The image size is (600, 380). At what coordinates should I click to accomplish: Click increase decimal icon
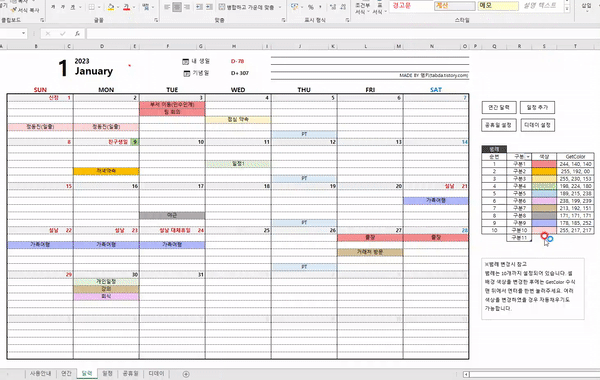tap(333, 7)
